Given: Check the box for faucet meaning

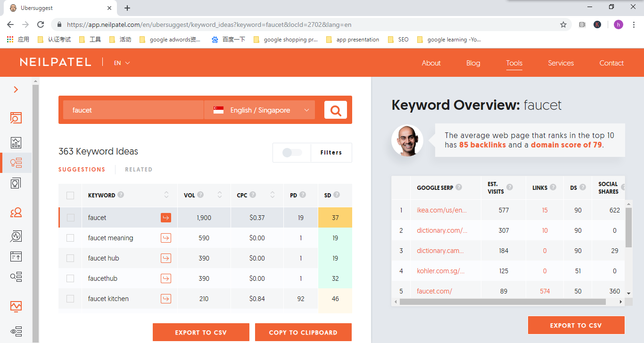Looking at the screenshot, I should pyautogui.click(x=70, y=238).
